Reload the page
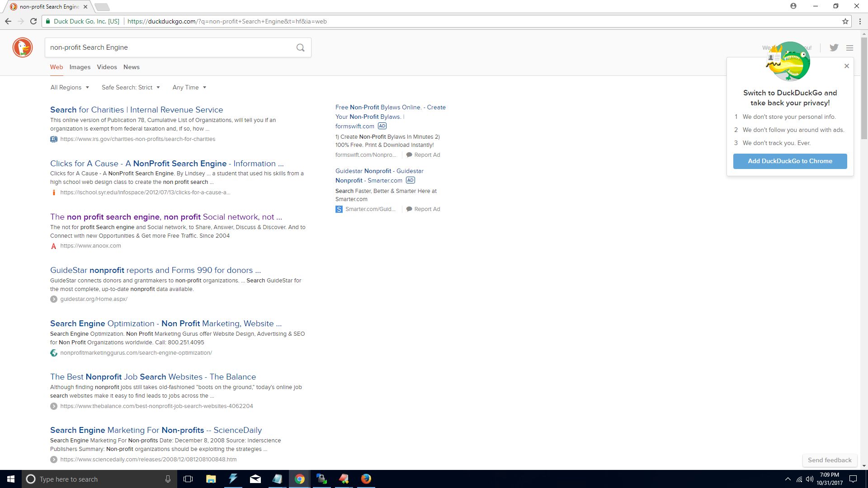The height and width of the screenshot is (488, 868). click(33, 21)
